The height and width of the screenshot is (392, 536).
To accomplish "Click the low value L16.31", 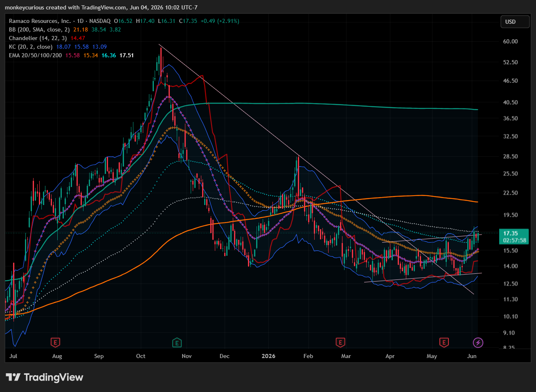I will 167,21.
